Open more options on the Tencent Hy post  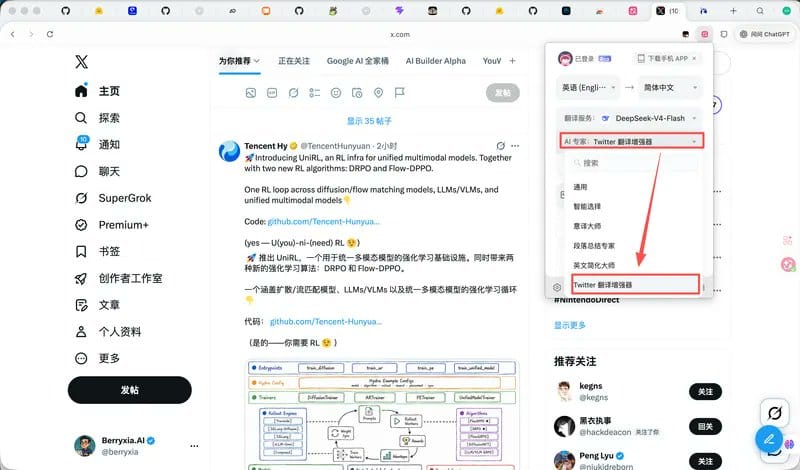click(x=515, y=146)
